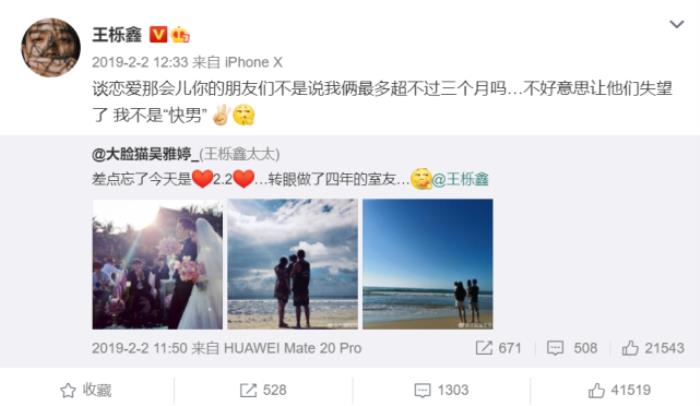
Task: Like the original post with 21543 likes
Action: (653, 348)
